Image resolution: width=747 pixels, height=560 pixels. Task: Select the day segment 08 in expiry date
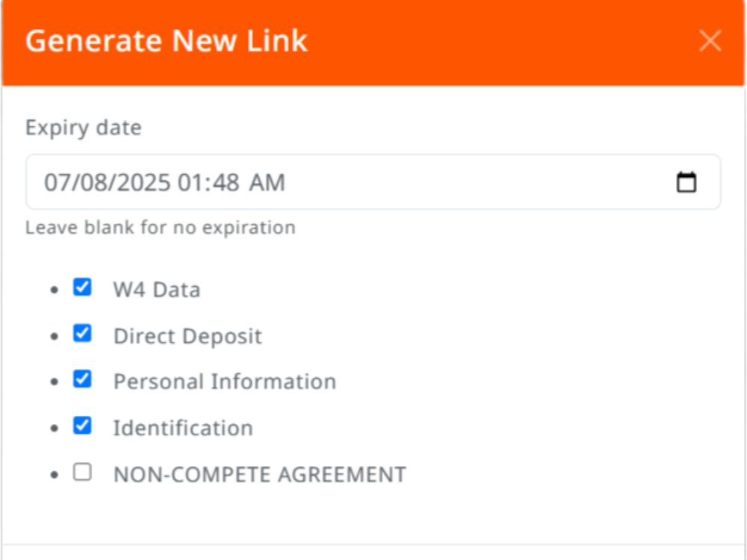(90, 182)
